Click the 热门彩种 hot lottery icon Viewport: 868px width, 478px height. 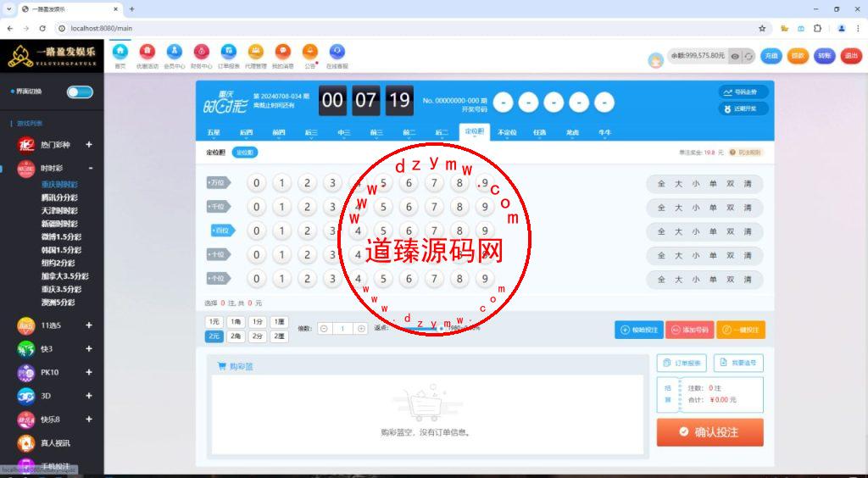point(26,144)
